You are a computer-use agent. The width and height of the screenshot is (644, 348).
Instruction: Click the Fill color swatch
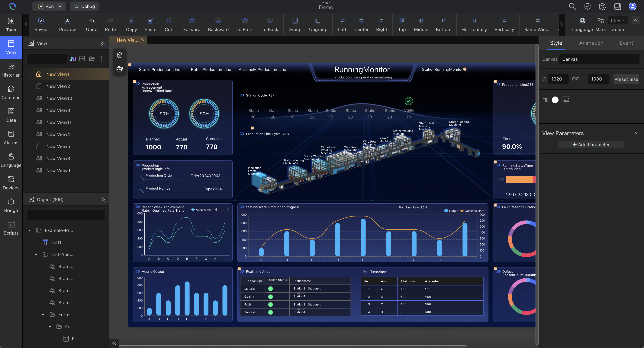click(x=555, y=100)
